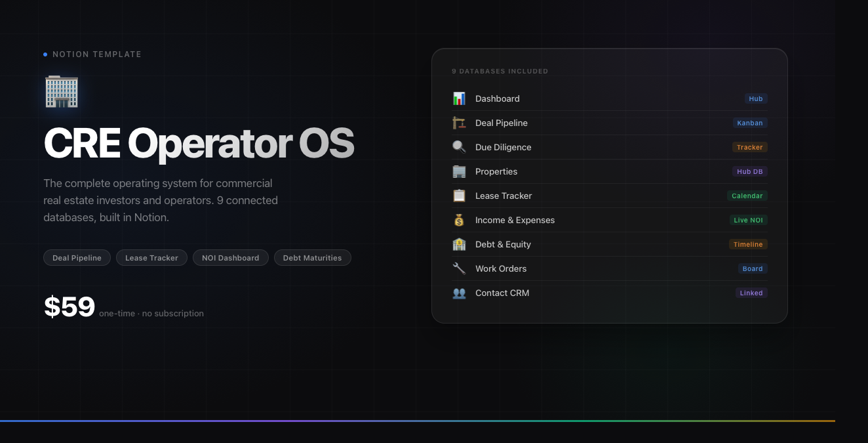868x443 pixels.
Task: Click the Board badge on Work Orders row
Action: tap(753, 268)
